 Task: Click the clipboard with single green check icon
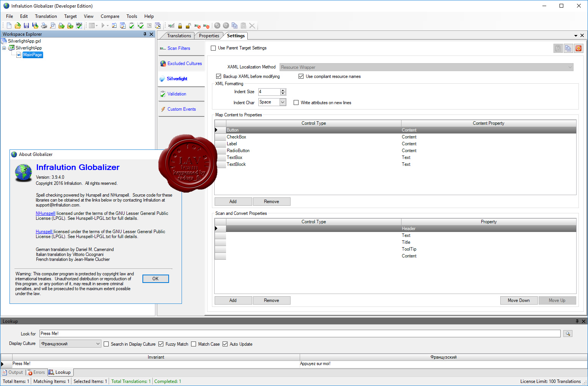point(132,25)
